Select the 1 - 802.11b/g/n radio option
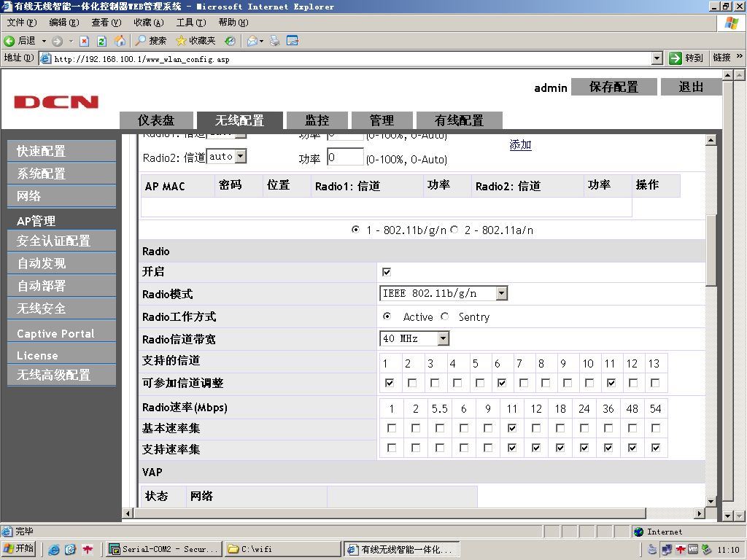The image size is (747, 560). click(355, 230)
